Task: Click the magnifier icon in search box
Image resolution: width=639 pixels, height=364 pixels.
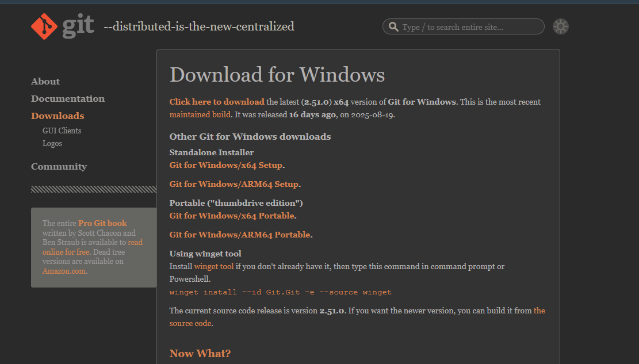Action: [x=393, y=27]
